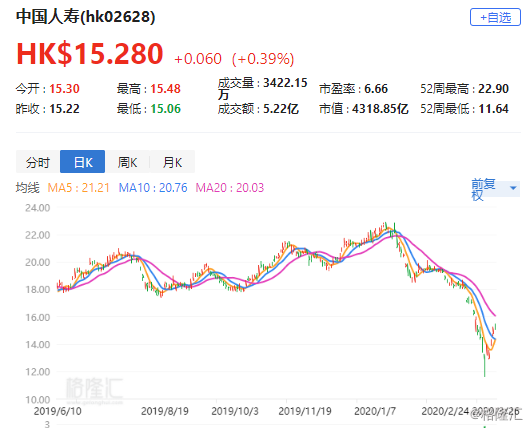Click the 52周最高 22.90 value

[493, 89]
